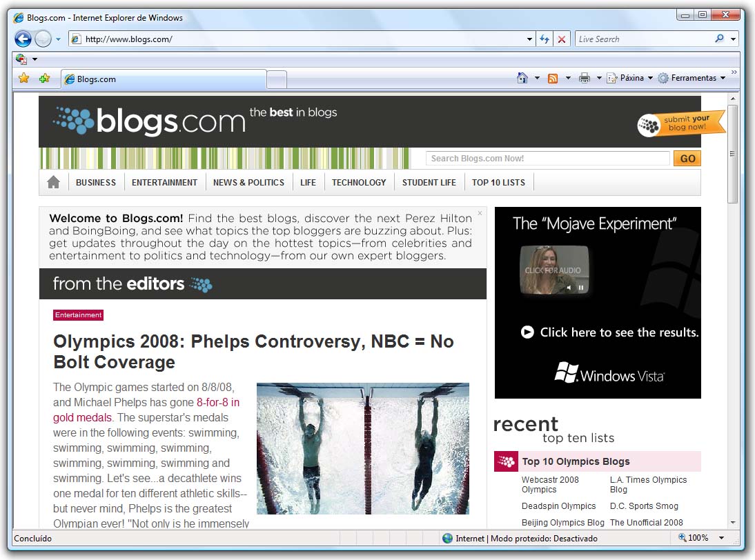Viewport: 755px width, 560px height.
Task: Click the translation toolbar icon
Action: (21, 59)
